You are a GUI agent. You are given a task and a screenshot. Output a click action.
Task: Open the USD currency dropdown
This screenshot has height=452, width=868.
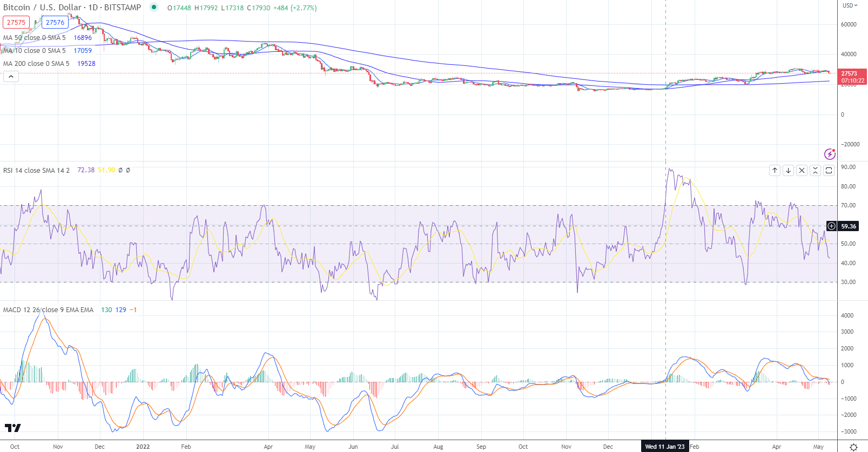pyautogui.click(x=850, y=5)
